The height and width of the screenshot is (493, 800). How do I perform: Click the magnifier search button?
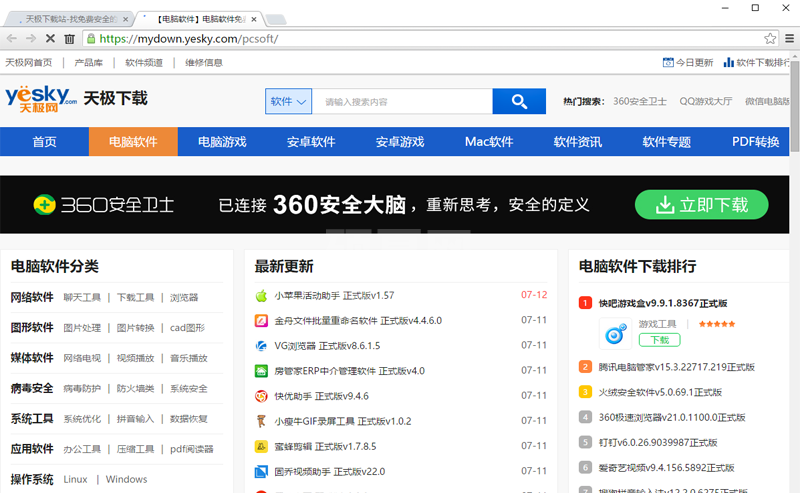pyautogui.click(x=519, y=101)
